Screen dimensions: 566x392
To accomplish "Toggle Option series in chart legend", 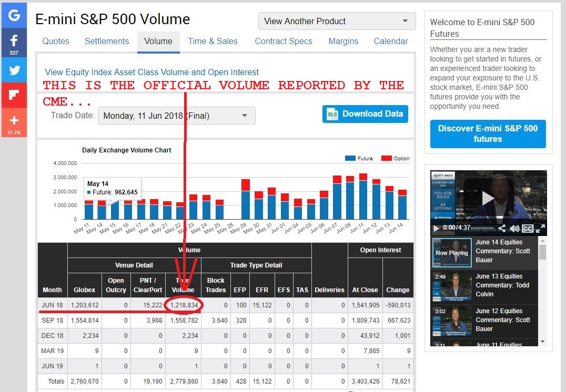I will point(395,158).
